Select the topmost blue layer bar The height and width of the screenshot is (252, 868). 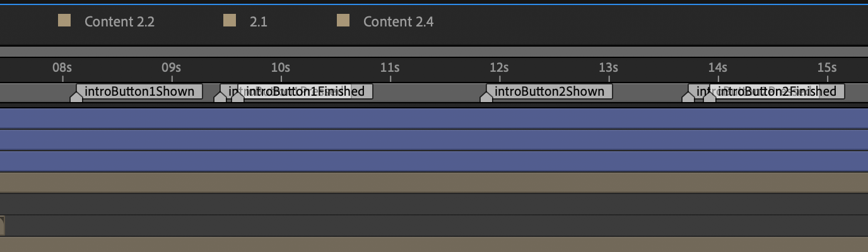coord(434,118)
